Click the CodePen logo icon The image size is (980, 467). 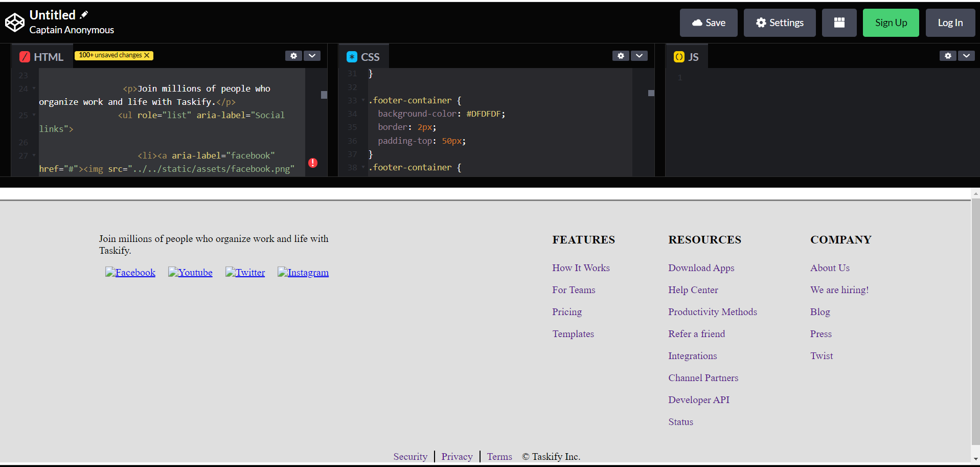(15, 23)
